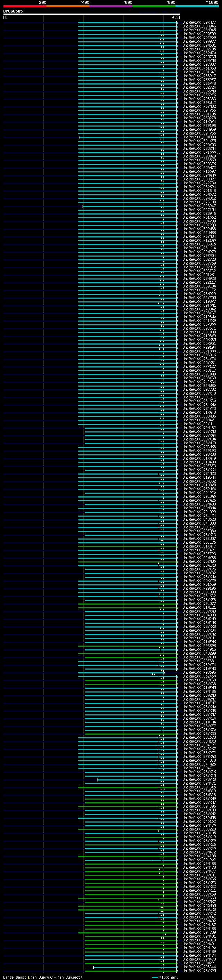Select hit label UniRef100_P29196

tap(199, 125)
